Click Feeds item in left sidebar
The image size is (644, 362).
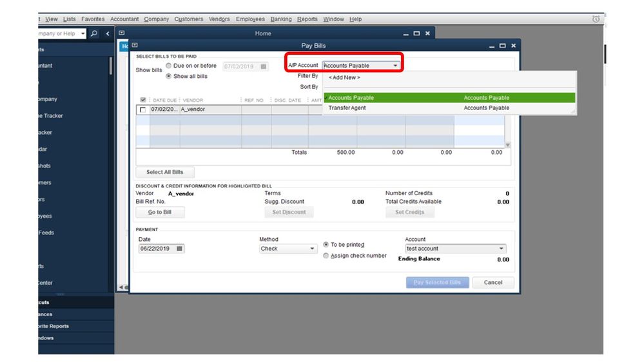46,233
